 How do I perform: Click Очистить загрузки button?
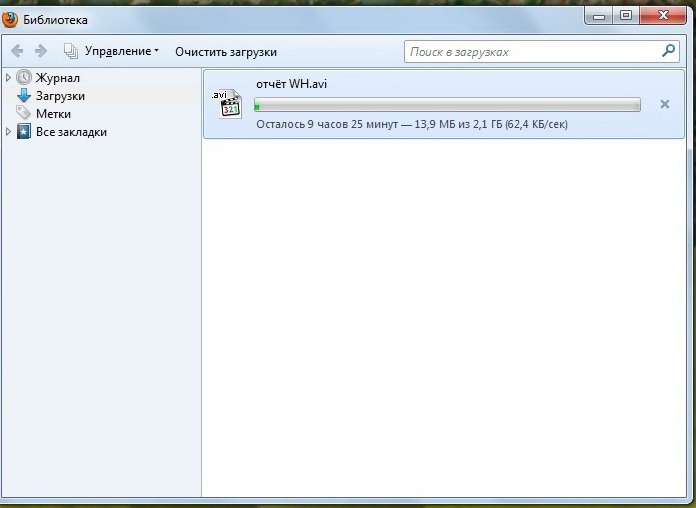point(225,52)
